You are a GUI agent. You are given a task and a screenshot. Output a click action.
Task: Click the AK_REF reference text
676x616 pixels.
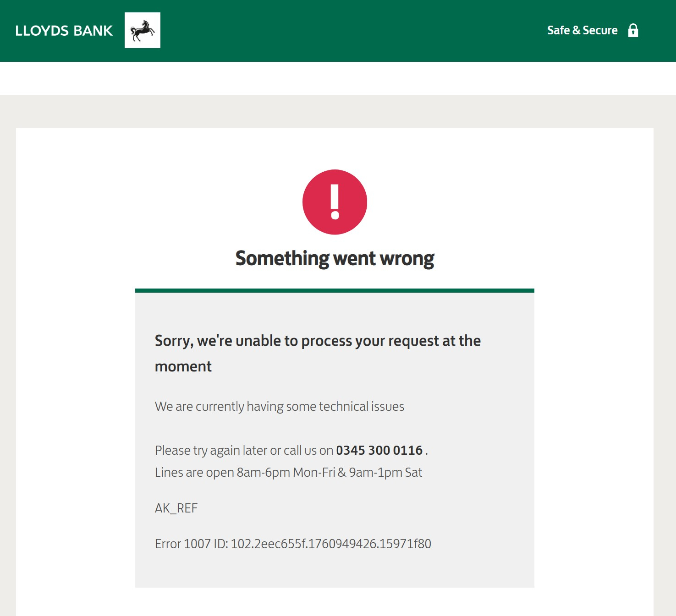tap(176, 508)
